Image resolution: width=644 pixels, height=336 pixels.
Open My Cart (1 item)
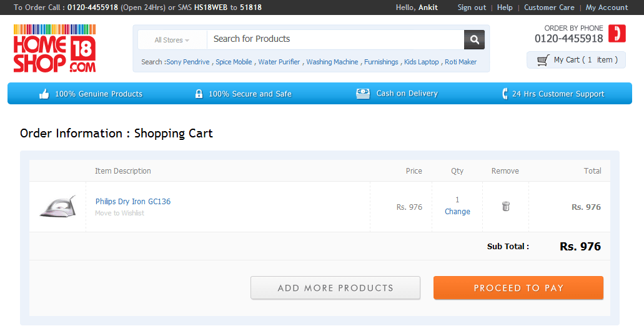point(577,60)
